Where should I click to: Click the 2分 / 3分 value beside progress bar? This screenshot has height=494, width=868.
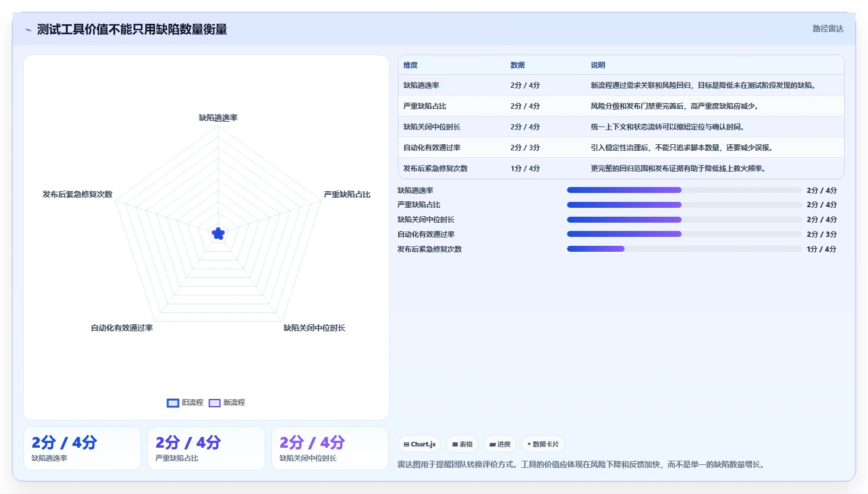[x=822, y=234]
